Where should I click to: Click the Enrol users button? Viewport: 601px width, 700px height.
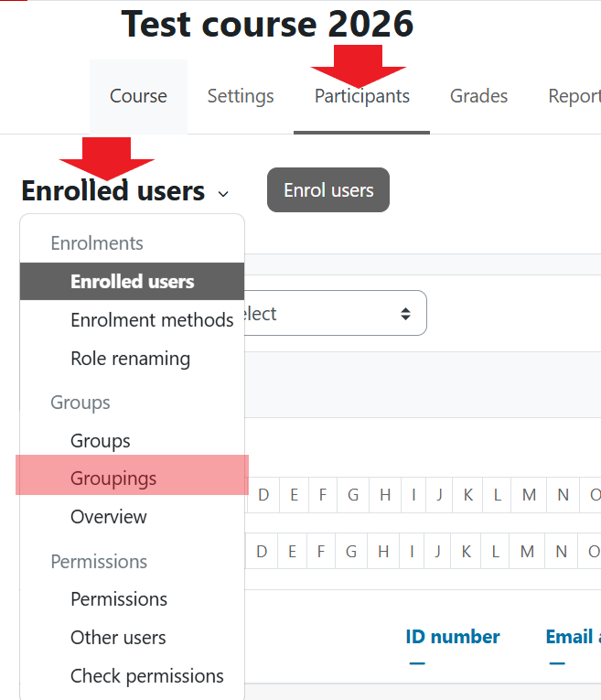(328, 190)
